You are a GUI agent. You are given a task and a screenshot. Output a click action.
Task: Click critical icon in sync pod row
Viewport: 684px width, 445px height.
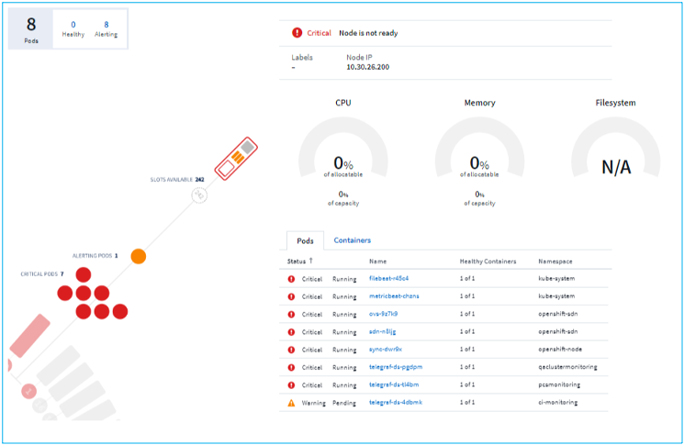click(x=291, y=350)
